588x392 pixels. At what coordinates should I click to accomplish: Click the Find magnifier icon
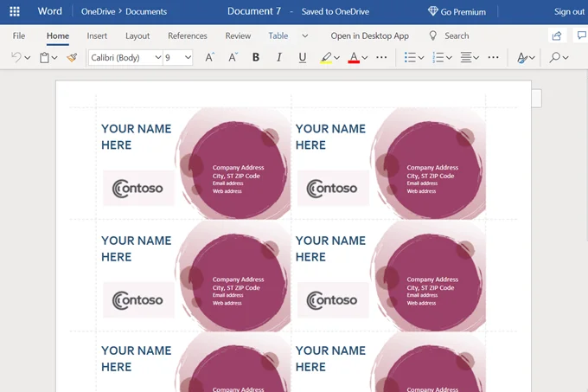(555, 57)
